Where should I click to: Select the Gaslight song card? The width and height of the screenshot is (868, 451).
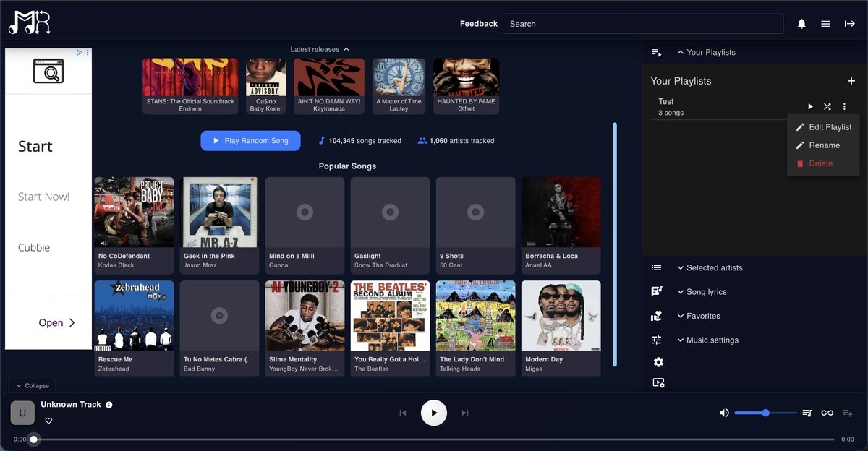click(x=390, y=225)
